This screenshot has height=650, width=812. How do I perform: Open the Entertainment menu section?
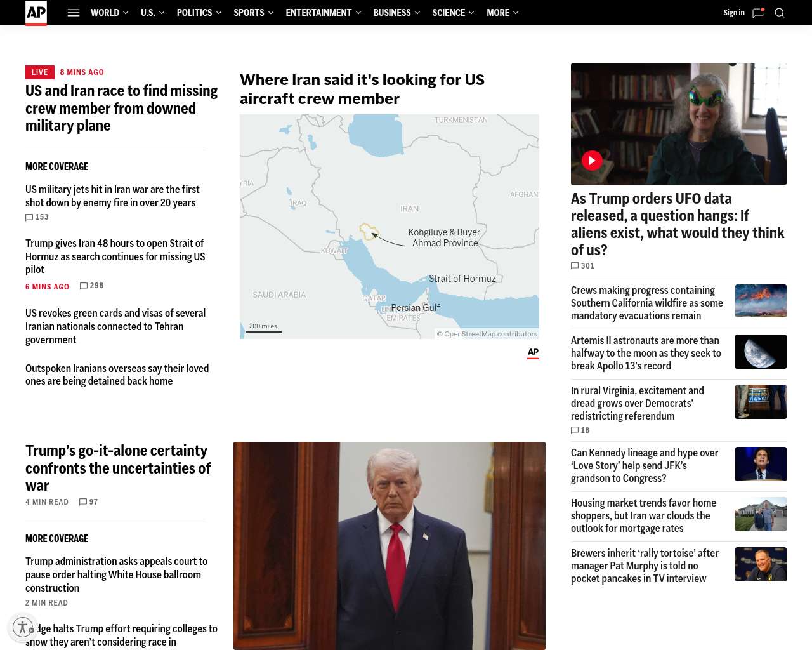point(318,13)
